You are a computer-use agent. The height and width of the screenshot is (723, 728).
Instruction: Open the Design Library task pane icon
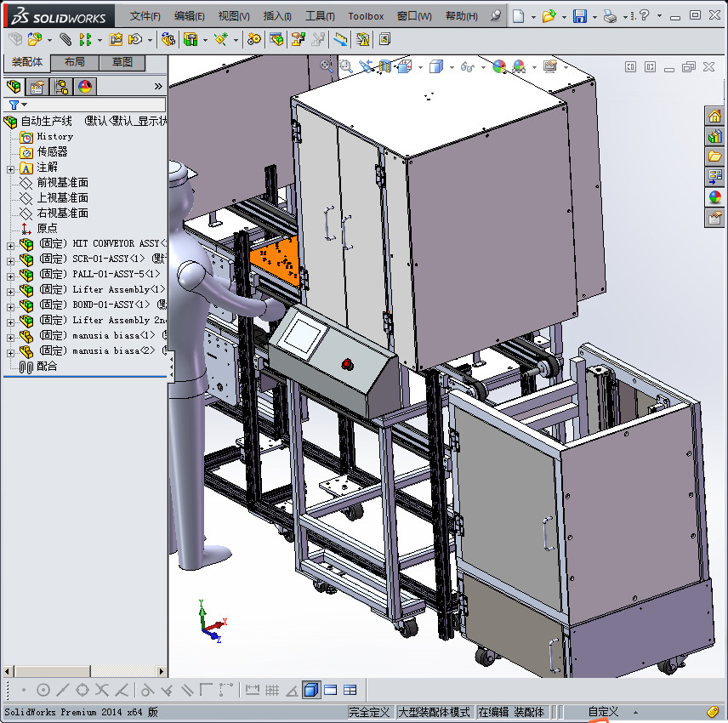714,136
